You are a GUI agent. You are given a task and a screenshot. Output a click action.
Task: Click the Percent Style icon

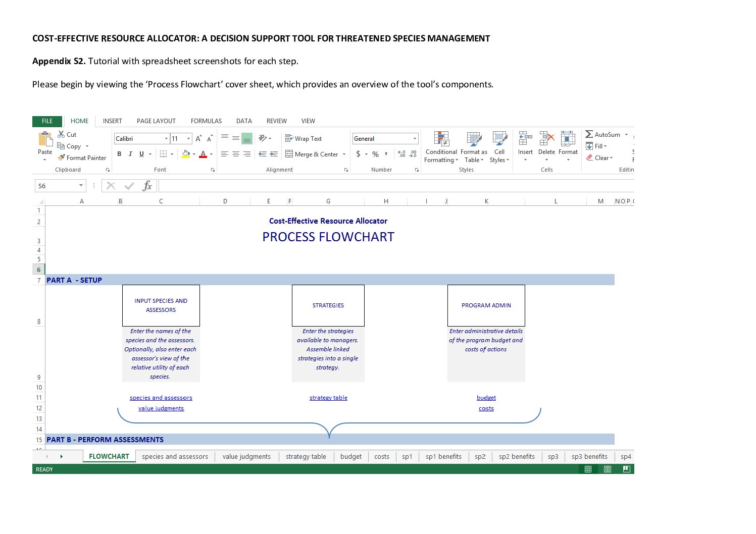click(x=375, y=154)
